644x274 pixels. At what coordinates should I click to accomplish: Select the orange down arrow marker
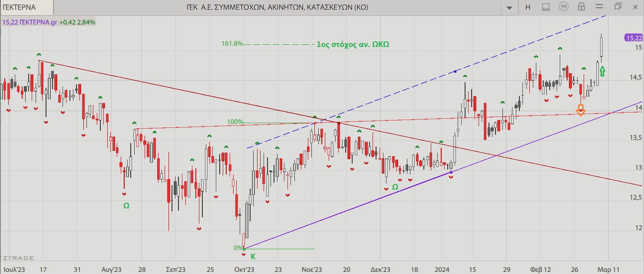[581, 110]
